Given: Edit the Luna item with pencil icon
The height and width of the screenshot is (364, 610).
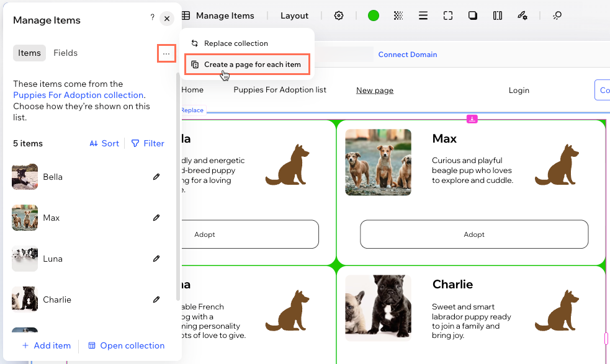Looking at the screenshot, I should point(156,259).
